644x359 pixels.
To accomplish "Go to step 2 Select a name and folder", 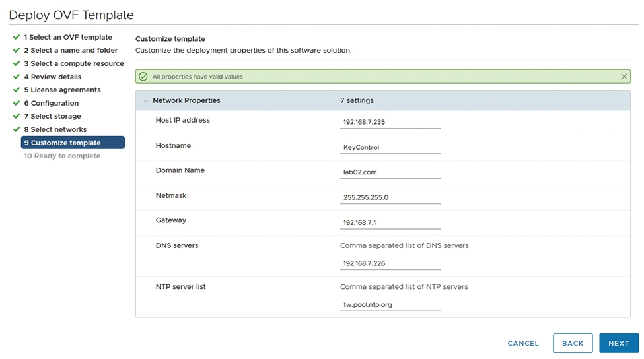I will point(71,50).
